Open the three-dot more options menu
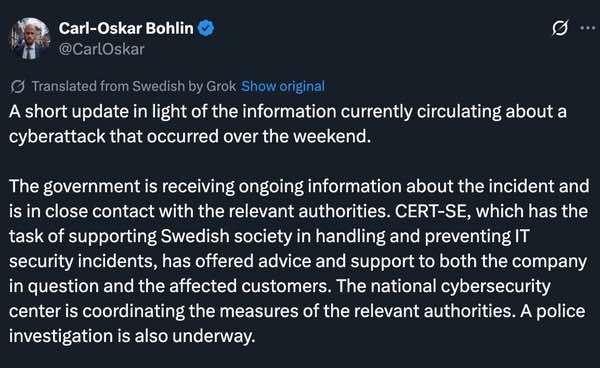This screenshot has width=600, height=368. (587, 28)
